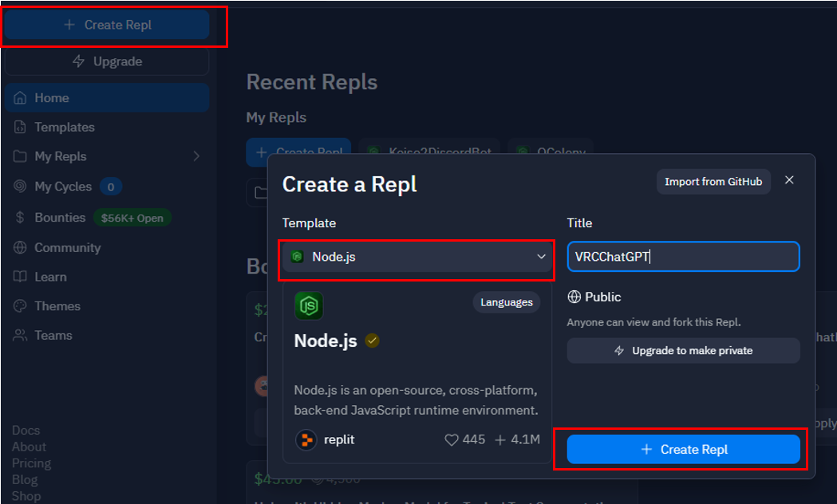
Task: Upgrade to make the Repl private
Action: pos(683,351)
